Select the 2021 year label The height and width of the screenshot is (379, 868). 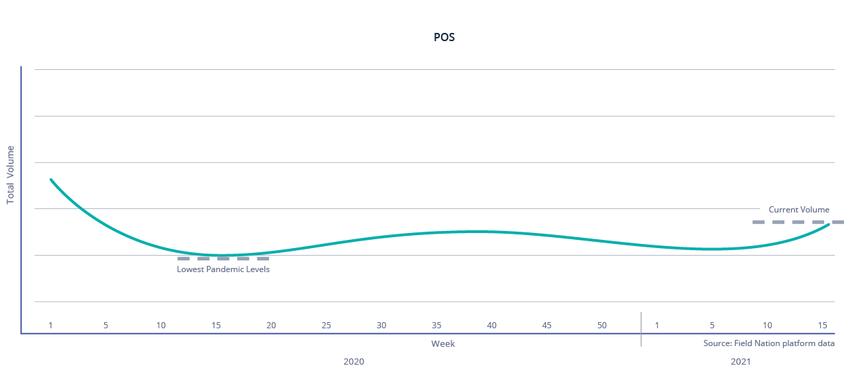(741, 361)
